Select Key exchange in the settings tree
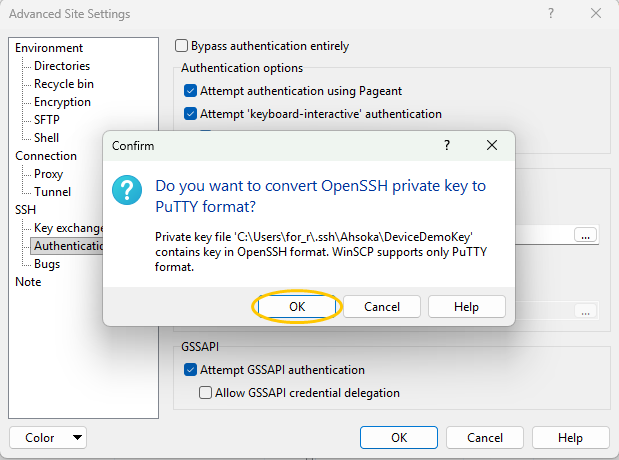The width and height of the screenshot is (619, 460). point(68,228)
